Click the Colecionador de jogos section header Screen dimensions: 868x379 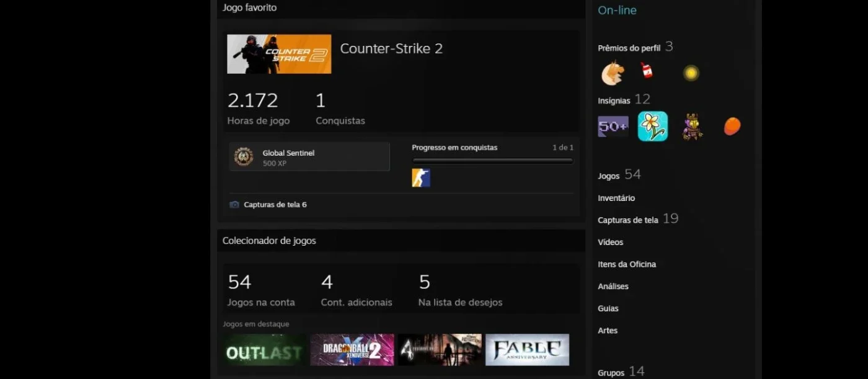click(x=269, y=241)
